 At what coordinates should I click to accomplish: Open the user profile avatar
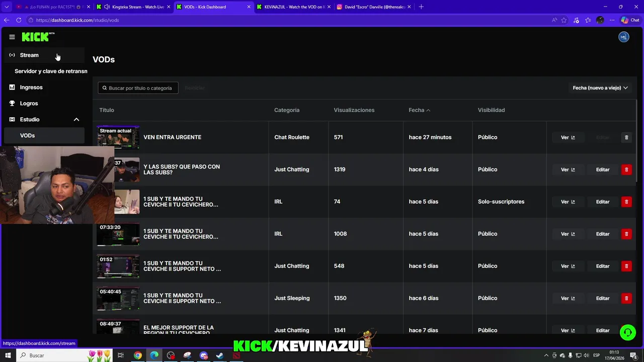pos(624,37)
